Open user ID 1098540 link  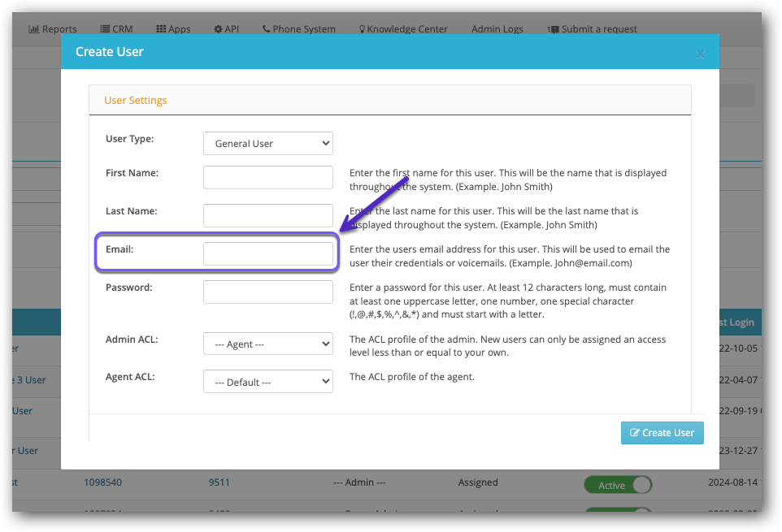point(102,482)
